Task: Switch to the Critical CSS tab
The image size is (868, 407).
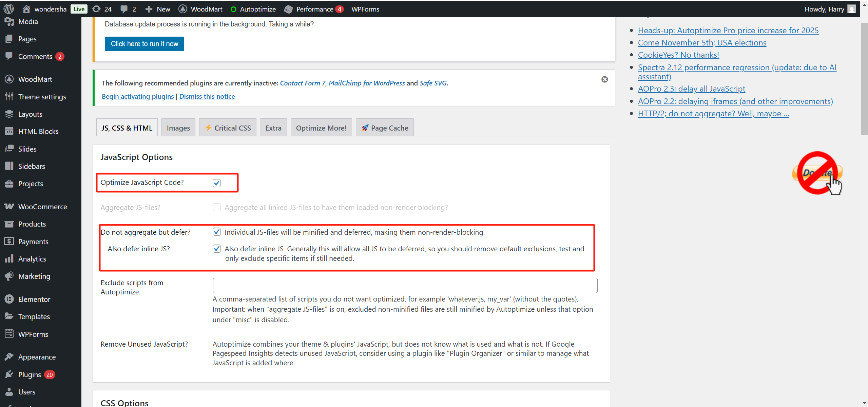Action: (x=228, y=128)
